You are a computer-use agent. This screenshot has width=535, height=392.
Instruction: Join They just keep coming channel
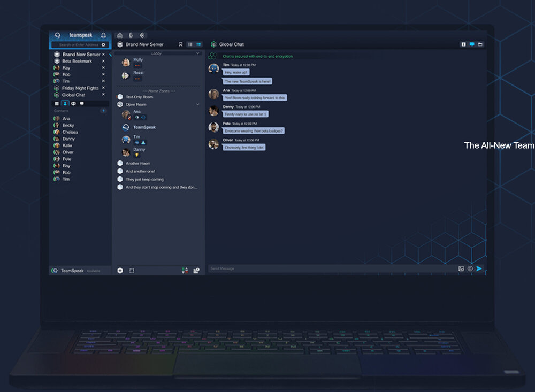coord(141,179)
